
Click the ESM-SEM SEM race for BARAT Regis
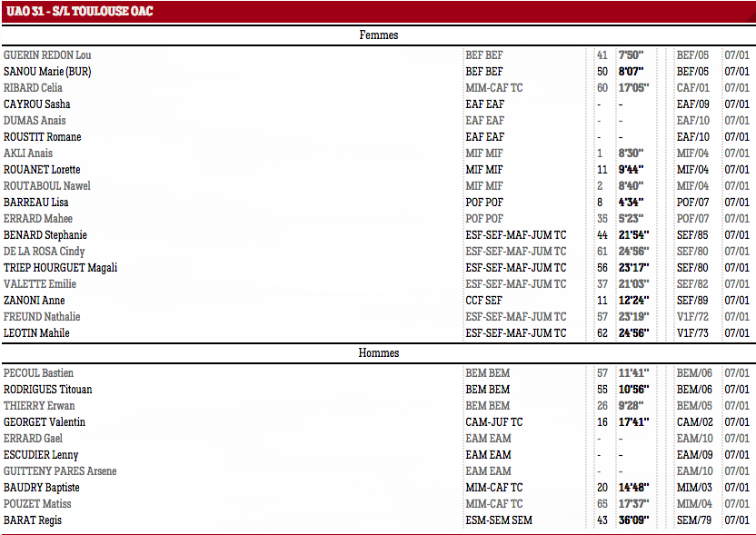click(x=499, y=521)
